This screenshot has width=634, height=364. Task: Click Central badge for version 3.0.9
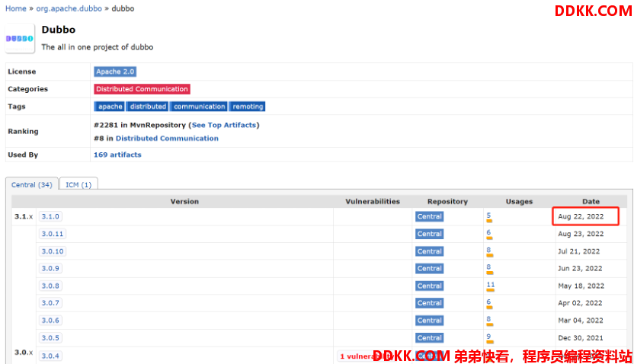coord(430,268)
